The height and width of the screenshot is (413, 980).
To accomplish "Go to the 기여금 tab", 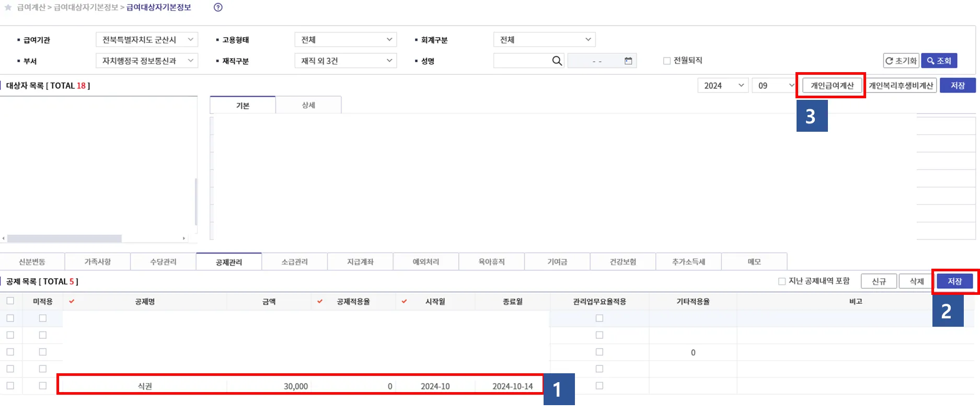I will [x=557, y=262].
